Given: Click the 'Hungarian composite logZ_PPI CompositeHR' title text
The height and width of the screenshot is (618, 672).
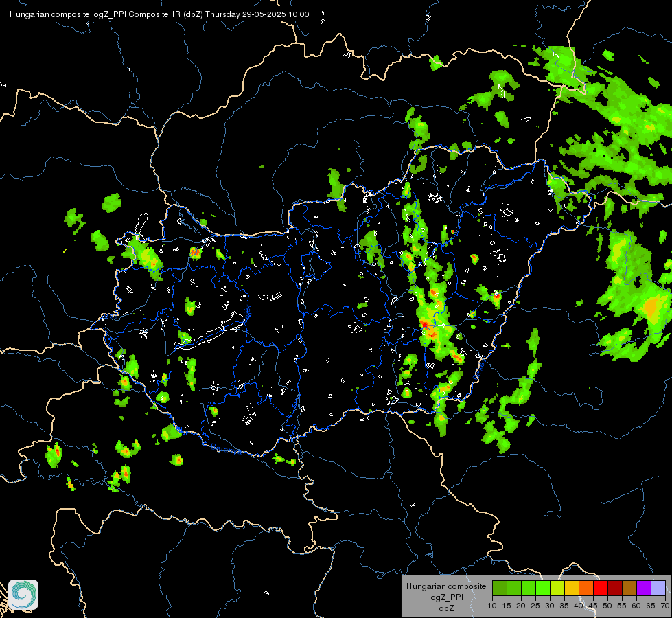Looking at the screenshot, I should pyautogui.click(x=95, y=14).
